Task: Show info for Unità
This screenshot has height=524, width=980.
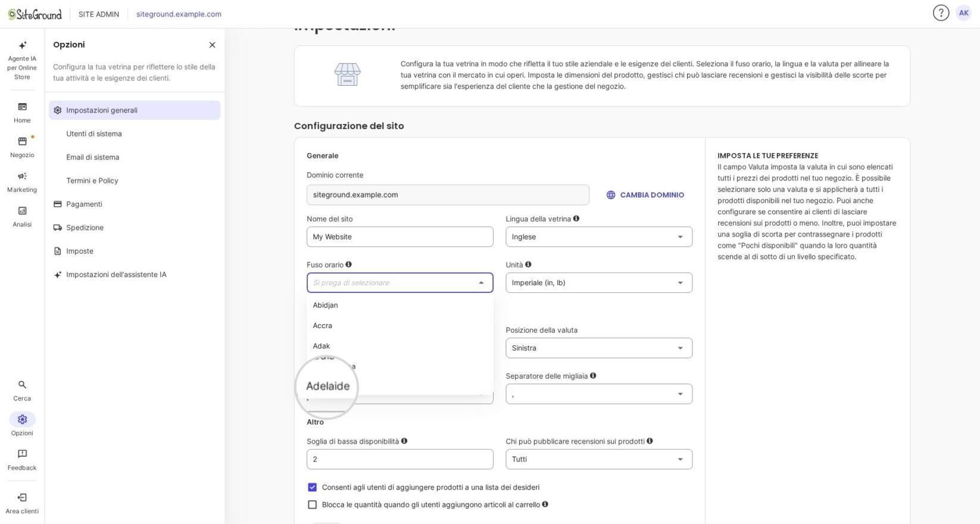Action: [528, 264]
